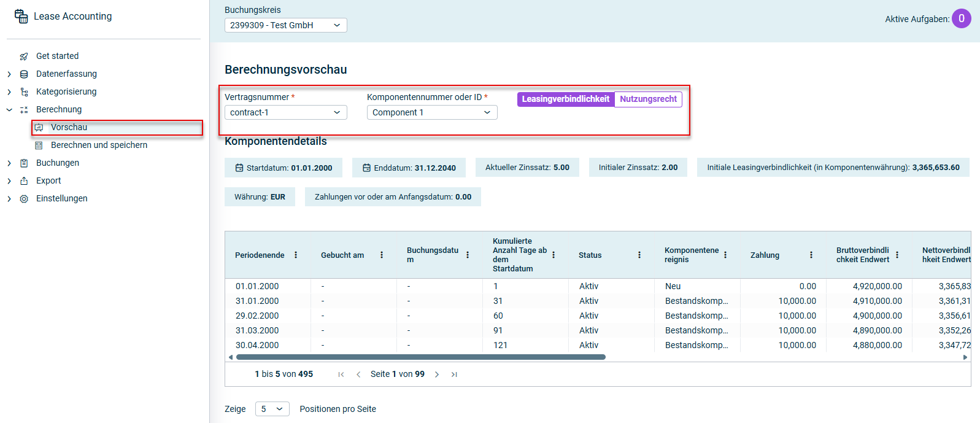Open the Bruttoverbindlichkeit Endwert column menu
The image size is (980, 423).
tap(897, 255)
